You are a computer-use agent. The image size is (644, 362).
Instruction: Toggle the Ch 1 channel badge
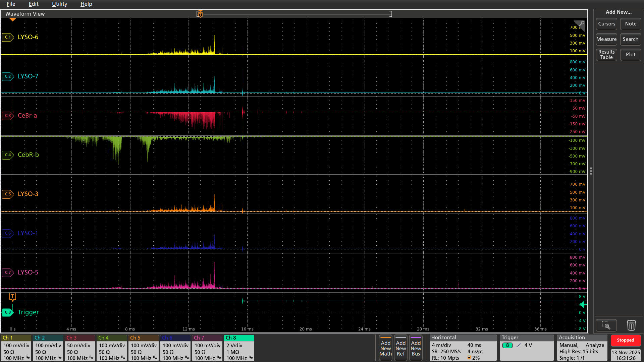(16, 348)
